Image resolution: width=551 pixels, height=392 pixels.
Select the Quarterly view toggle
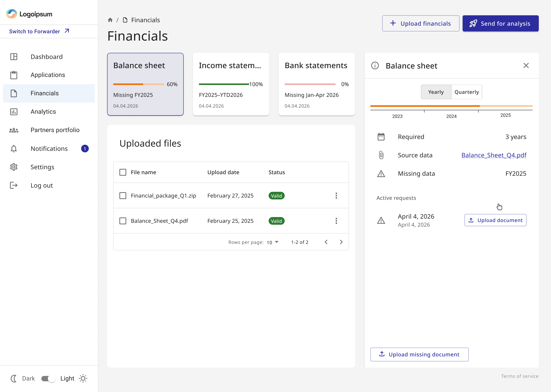[x=467, y=92]
